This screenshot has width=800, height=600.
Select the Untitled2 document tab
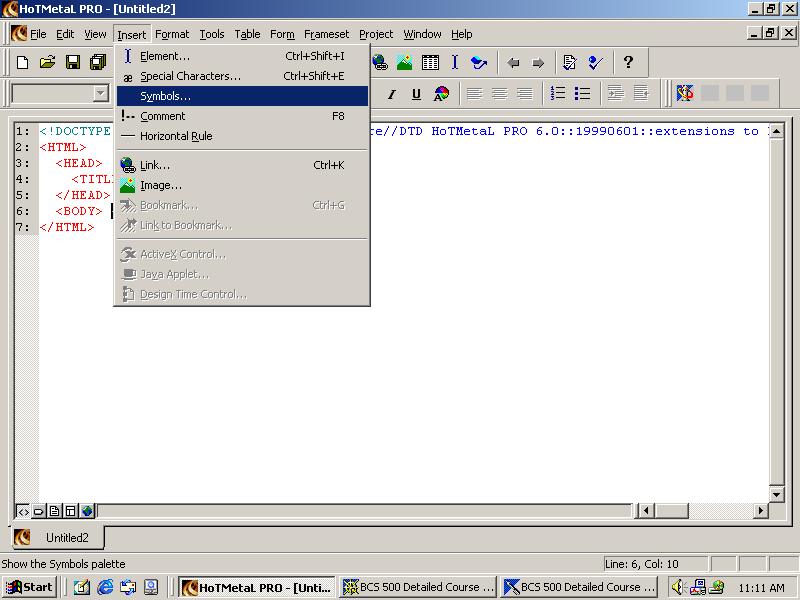pyautogui.click(x=58, y=537)
